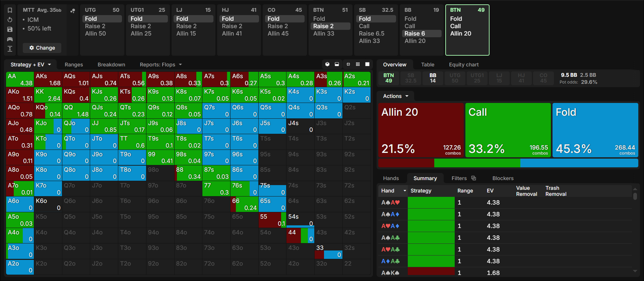
Task: Click the Change settings button
Action: pyautogui.click(x=42, y=48)
